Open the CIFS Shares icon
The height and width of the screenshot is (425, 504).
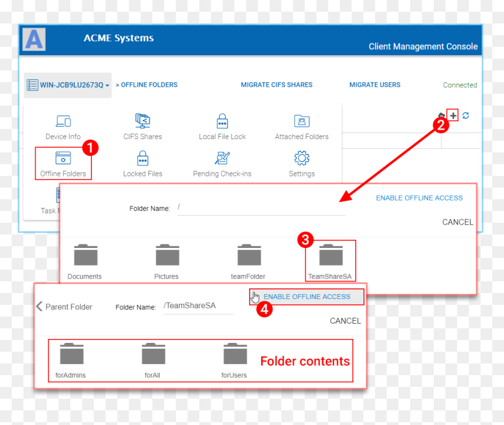coord(142,121)
